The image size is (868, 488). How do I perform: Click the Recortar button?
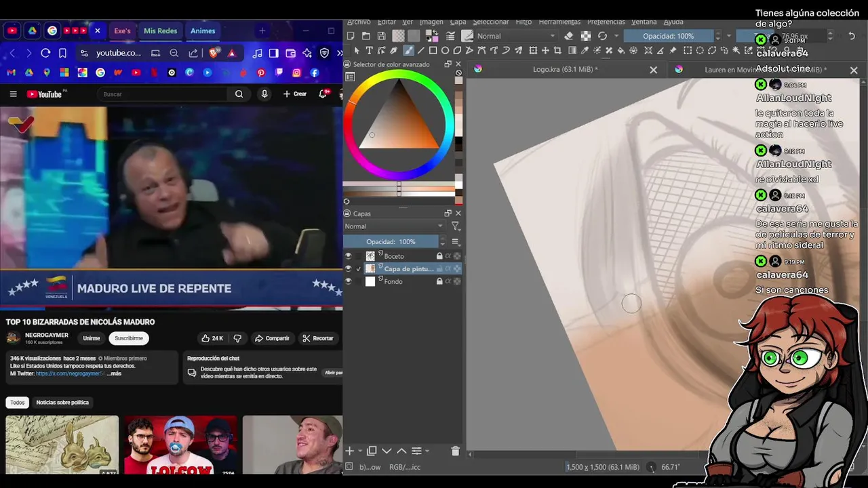pos(318,338)
